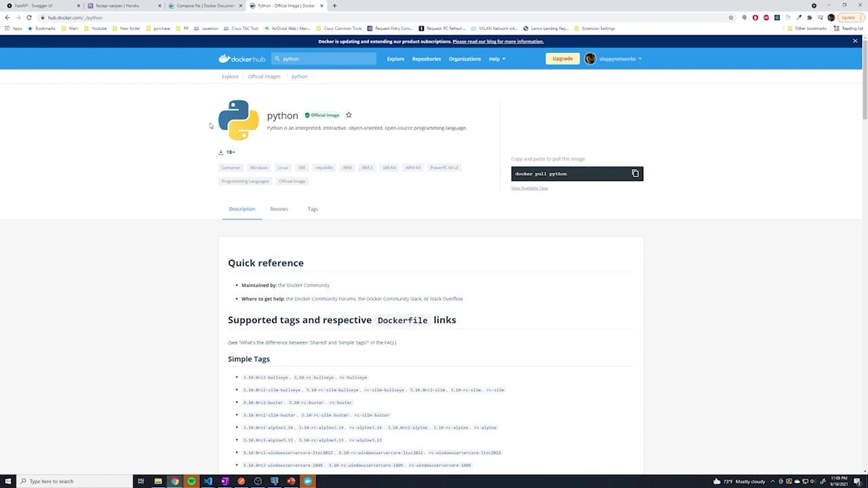Open the Apps bookmark shortcut
868x488 pixels.
coord(13,28)
